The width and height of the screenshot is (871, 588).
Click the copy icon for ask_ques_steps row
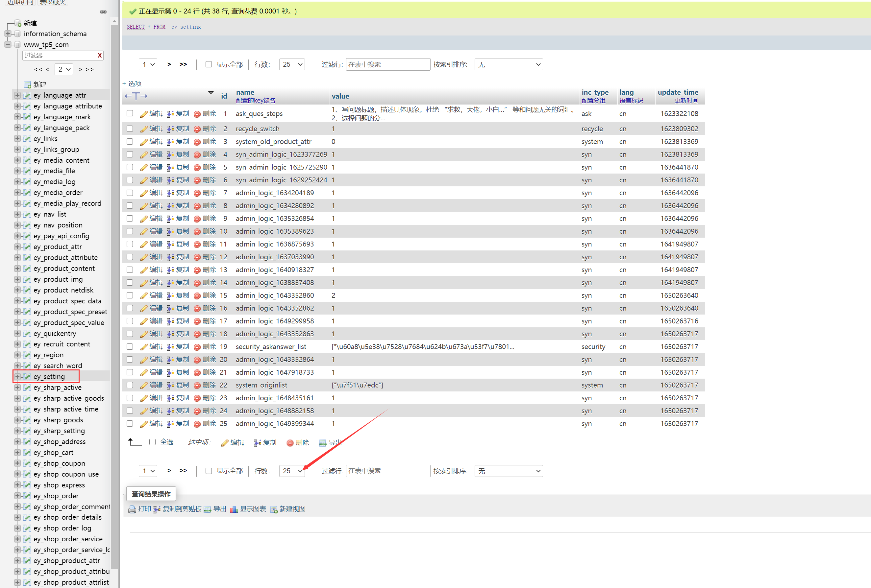170,114
